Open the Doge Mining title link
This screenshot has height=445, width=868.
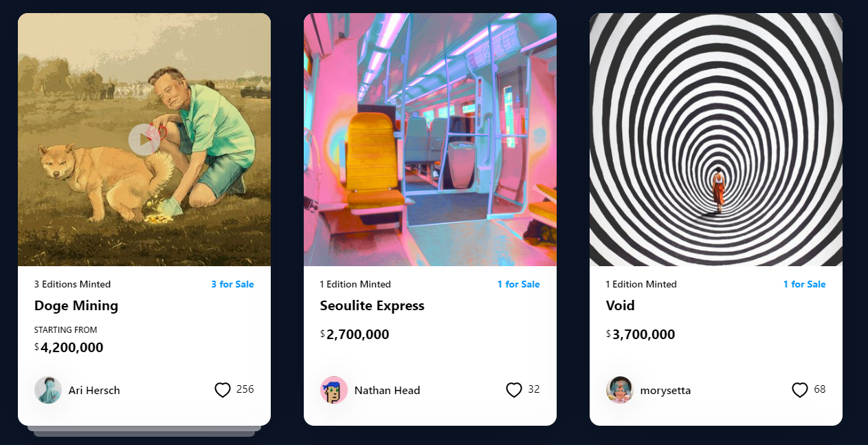[x=76, y=305]
